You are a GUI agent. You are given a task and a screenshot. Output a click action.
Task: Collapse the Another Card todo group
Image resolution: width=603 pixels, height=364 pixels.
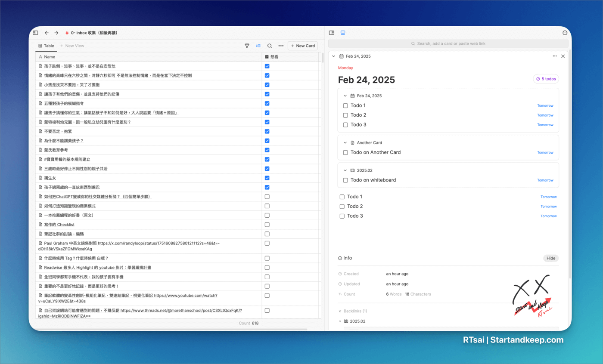click(345, 143)
